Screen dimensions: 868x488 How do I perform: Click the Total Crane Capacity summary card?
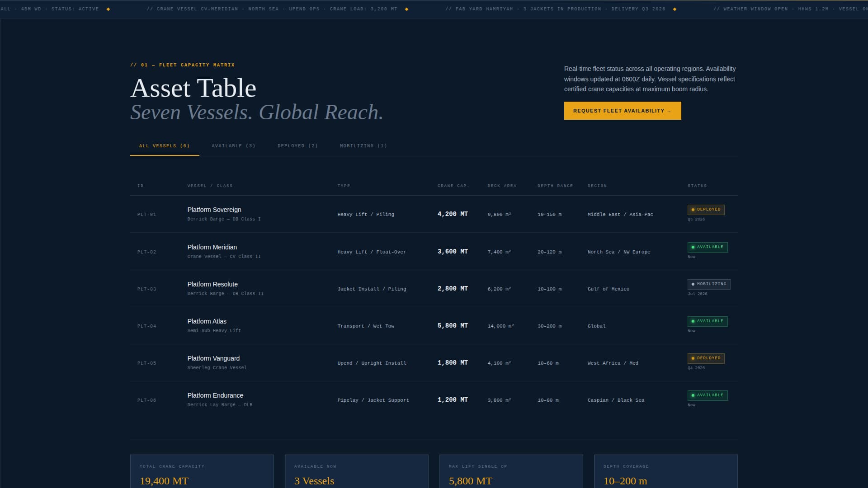[x=202, y=472]
